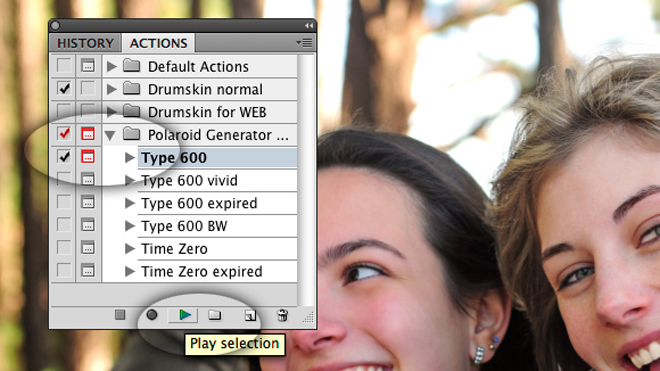Delete the selected action with trash icon
This screenshot has height=371, width=660.
point(282,315)
